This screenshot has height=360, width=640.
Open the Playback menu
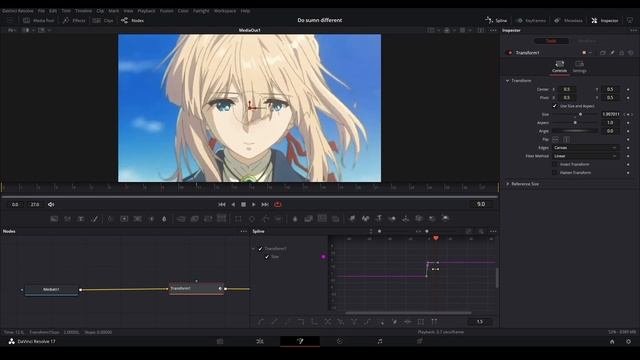click(146, 11)
